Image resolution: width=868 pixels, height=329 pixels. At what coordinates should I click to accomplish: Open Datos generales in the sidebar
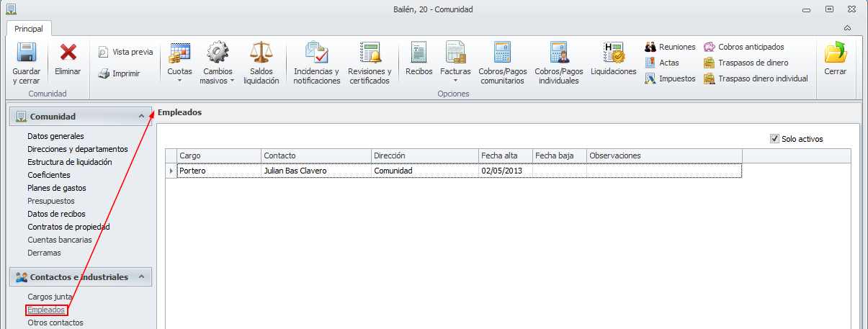coord(55,136)
